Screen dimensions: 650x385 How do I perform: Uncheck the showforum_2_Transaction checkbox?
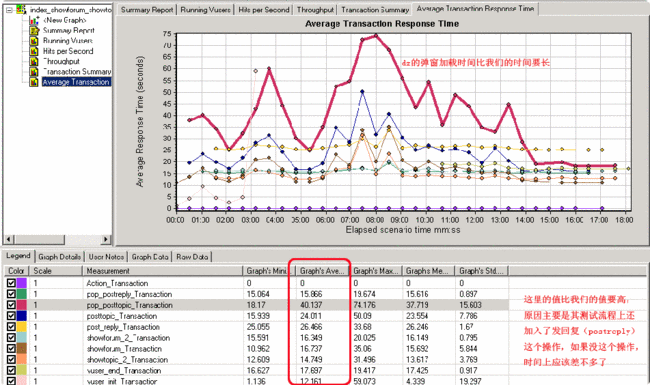tap(11, 338)
